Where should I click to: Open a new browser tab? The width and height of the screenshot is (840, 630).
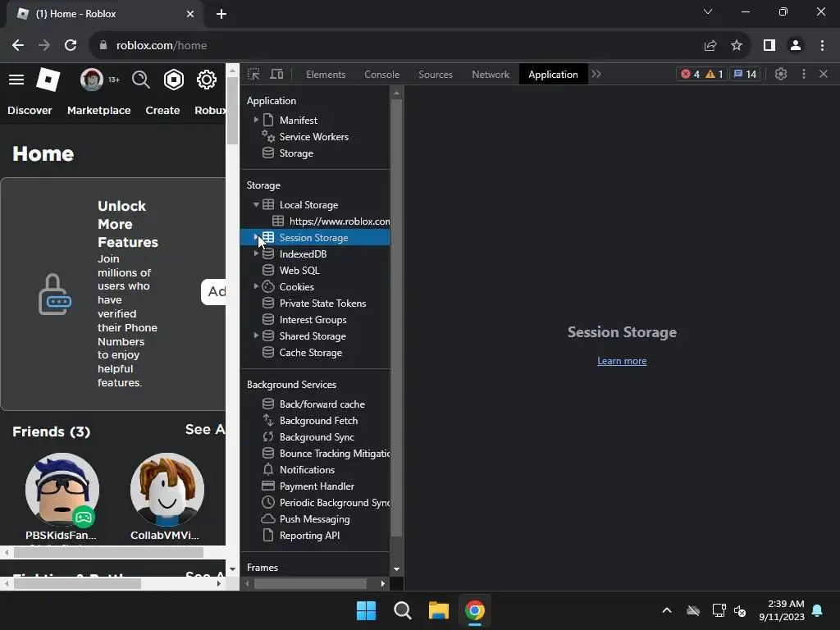pyautogui.click(x=221, y=14)
